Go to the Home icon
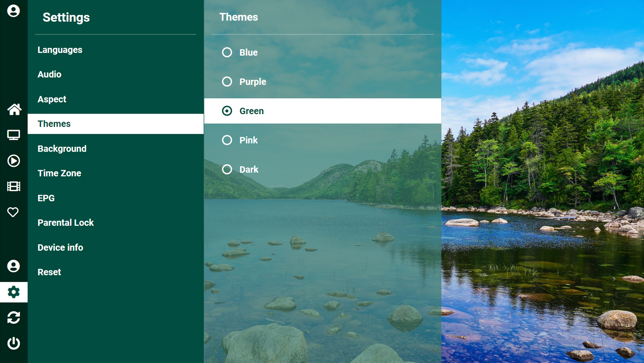 coord(14,109)
